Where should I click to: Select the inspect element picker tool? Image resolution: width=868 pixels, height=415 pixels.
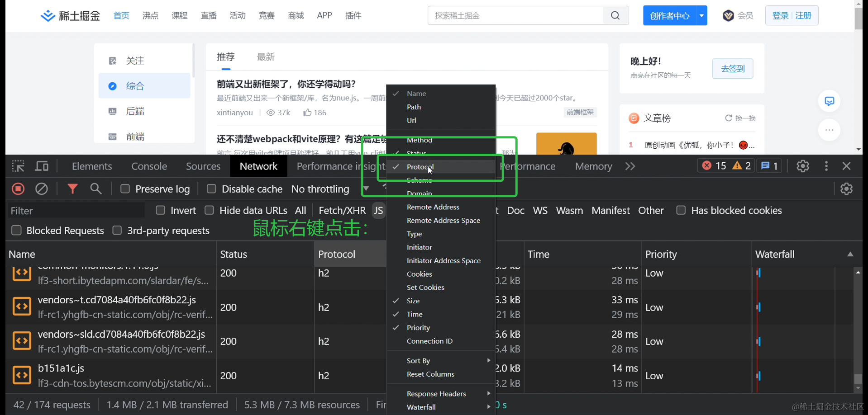18,166
